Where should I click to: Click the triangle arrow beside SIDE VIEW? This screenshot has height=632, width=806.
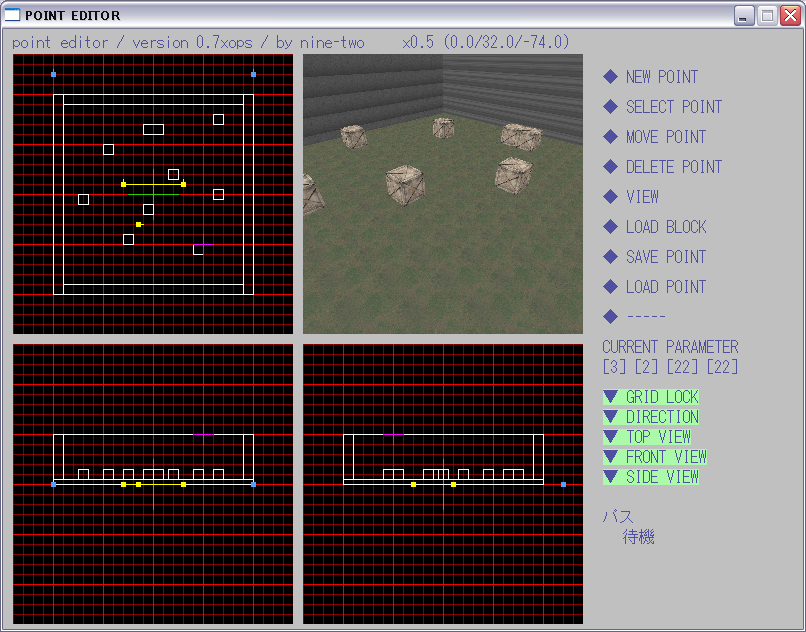pyautogui.click(x=610, y=477)
